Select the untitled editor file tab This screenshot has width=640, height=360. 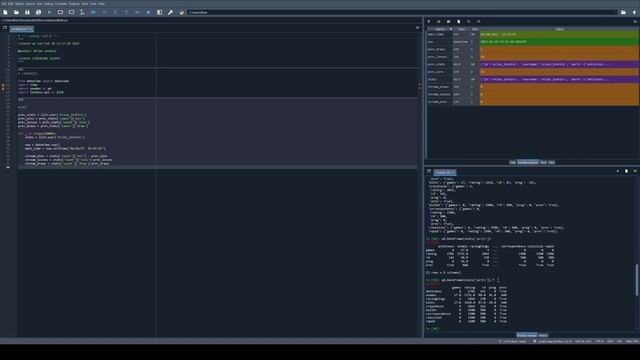point(21,29)
